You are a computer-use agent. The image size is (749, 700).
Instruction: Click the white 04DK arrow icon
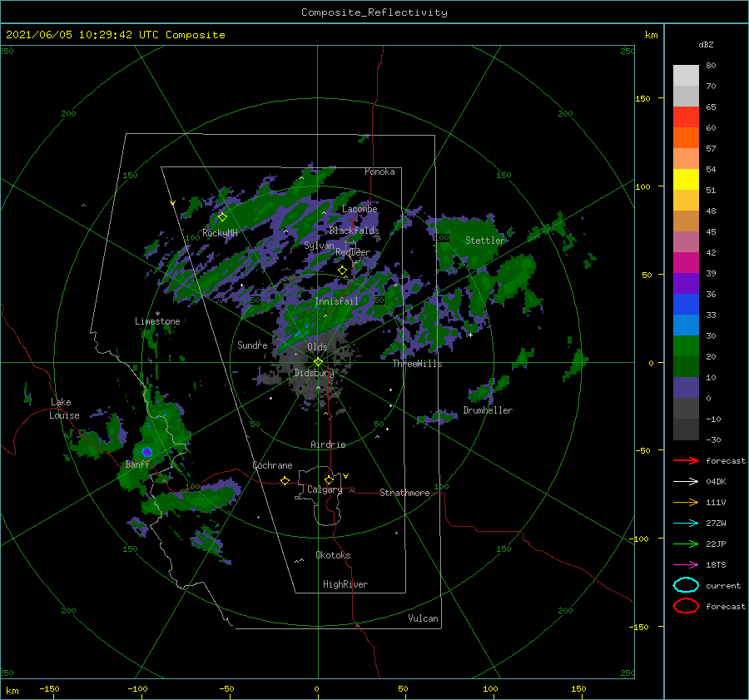coord(686,481)
